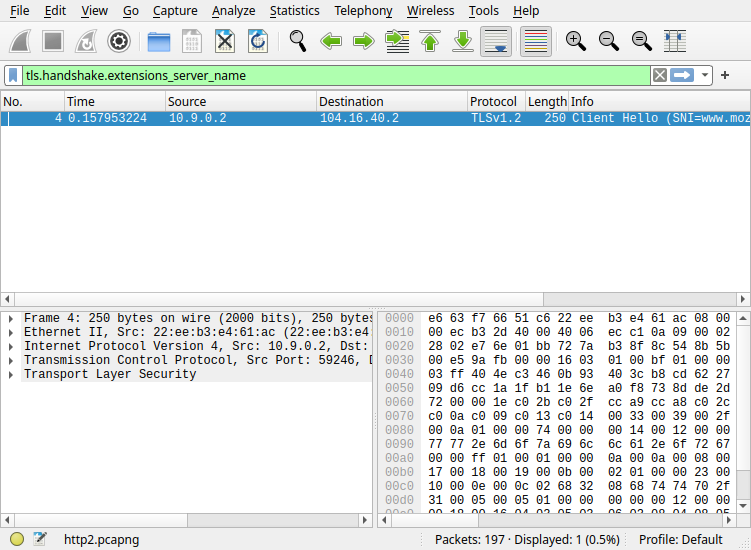751x550 pixels.
Task: Reset text to normal size
Action: [x=642, y=41]
